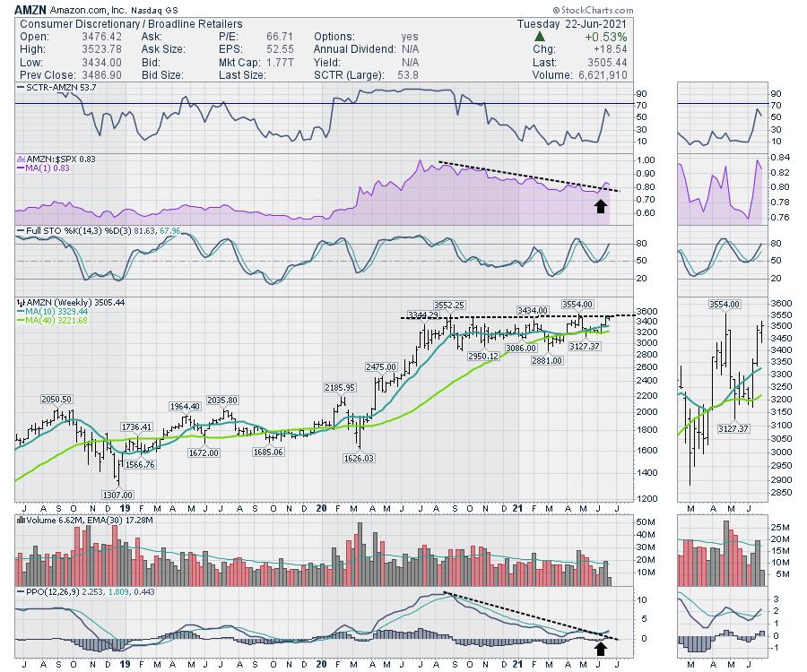This screenshot has width=807, height=672.
Task: Click the percent change +0.53%
Action: click(x=606, y=37)
